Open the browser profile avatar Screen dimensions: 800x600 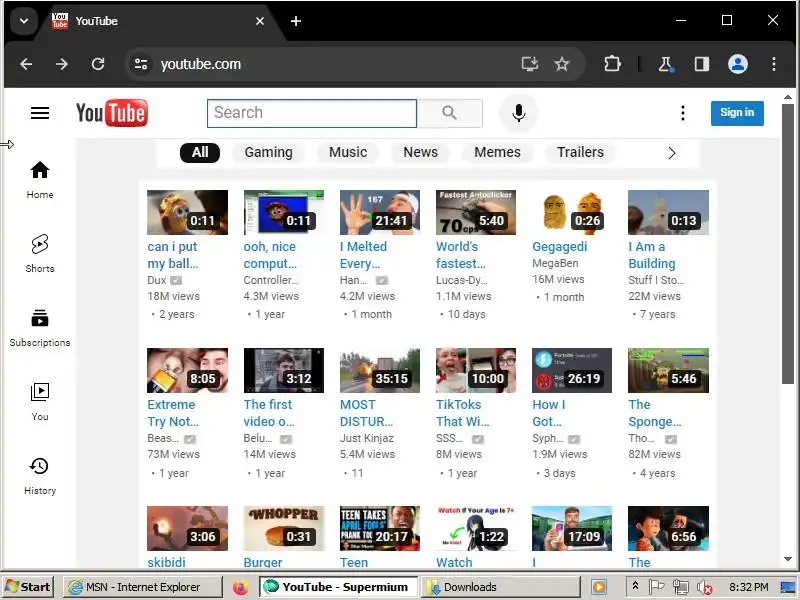[737, 64]
